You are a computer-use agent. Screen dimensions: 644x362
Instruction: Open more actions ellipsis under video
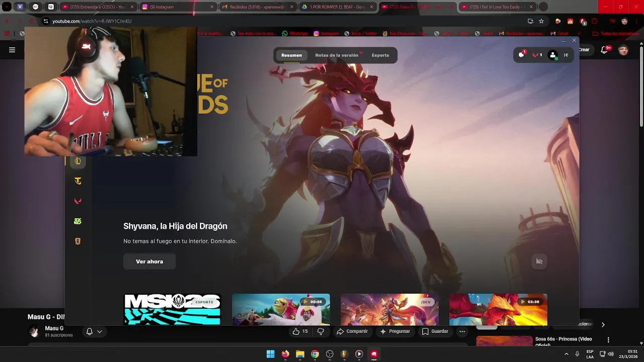coord(462,331)
